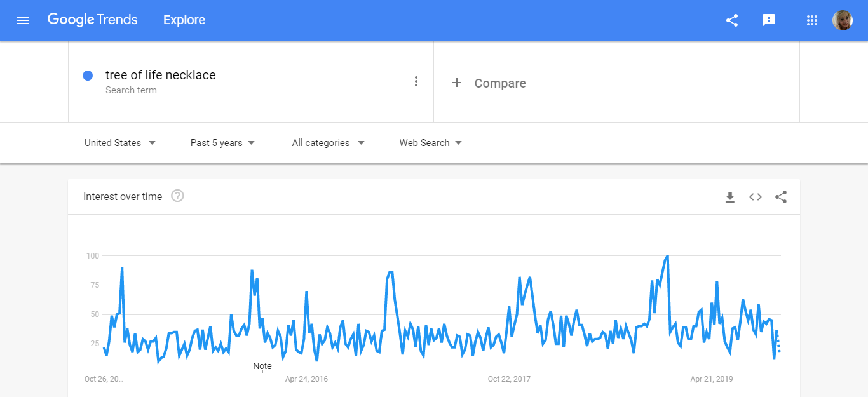
Task: Click the embed code icon
Action: 756,197
